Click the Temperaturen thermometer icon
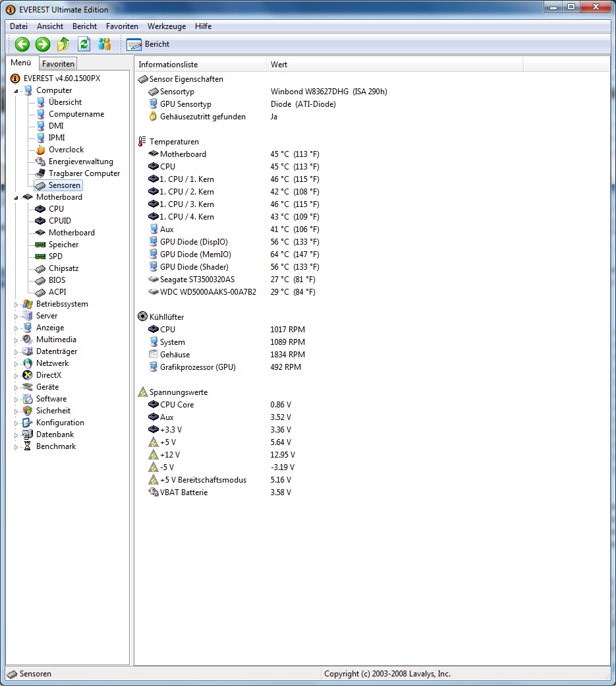Screen dimensions: 616x687 [x=142, y=142]
